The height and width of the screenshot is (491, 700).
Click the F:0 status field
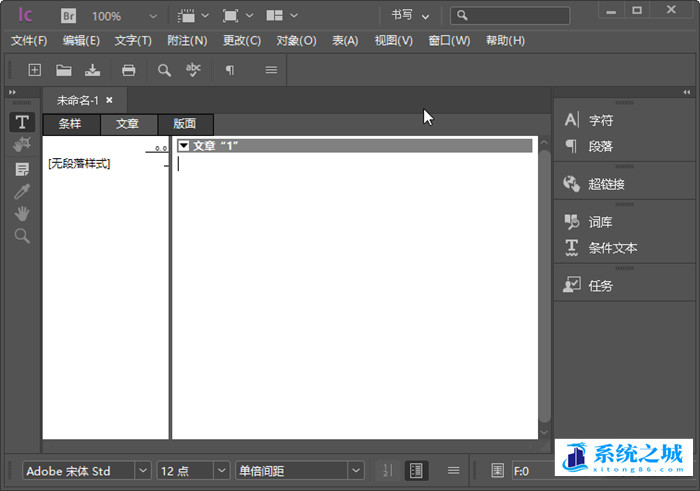point(533,471)
